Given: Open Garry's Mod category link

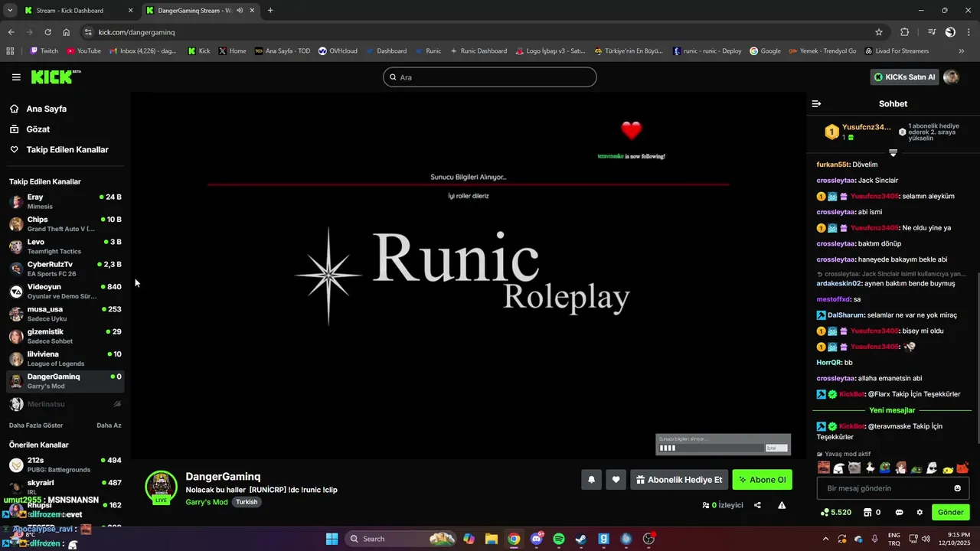Looking at the screenshot, I should pos(206,502).
